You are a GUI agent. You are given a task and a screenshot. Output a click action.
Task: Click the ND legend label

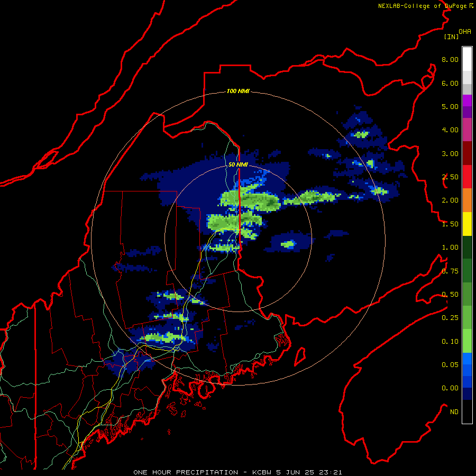[x=454, y=412]
